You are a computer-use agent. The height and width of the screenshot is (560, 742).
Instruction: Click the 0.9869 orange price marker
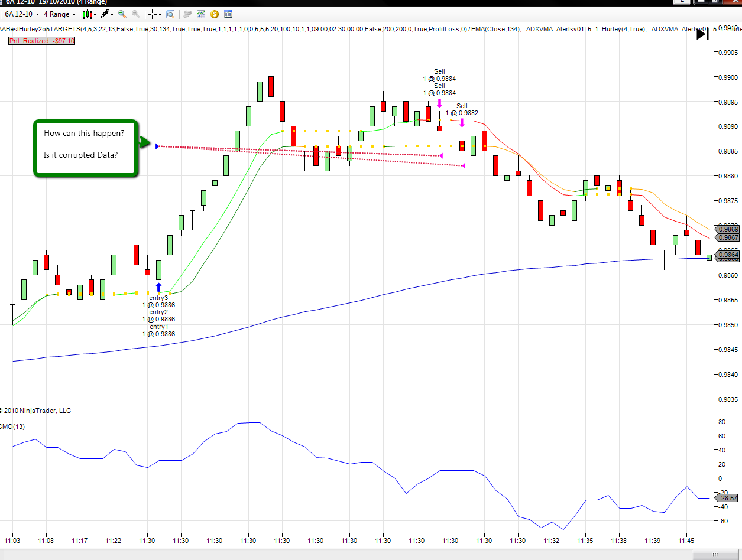[x=728, y=229]
